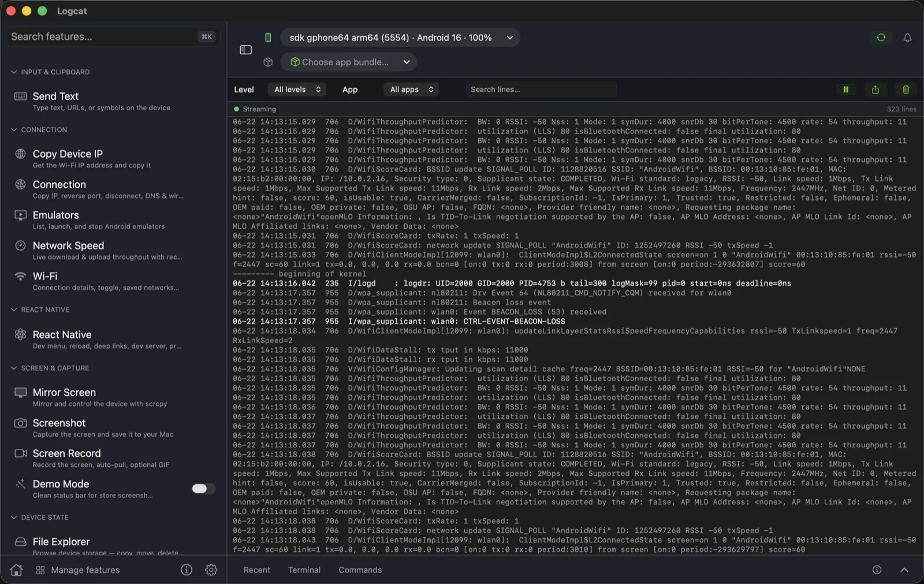This screenshot has height=584, width=924.
Task: Go to home icon in bottom bar
Action: 16,570
